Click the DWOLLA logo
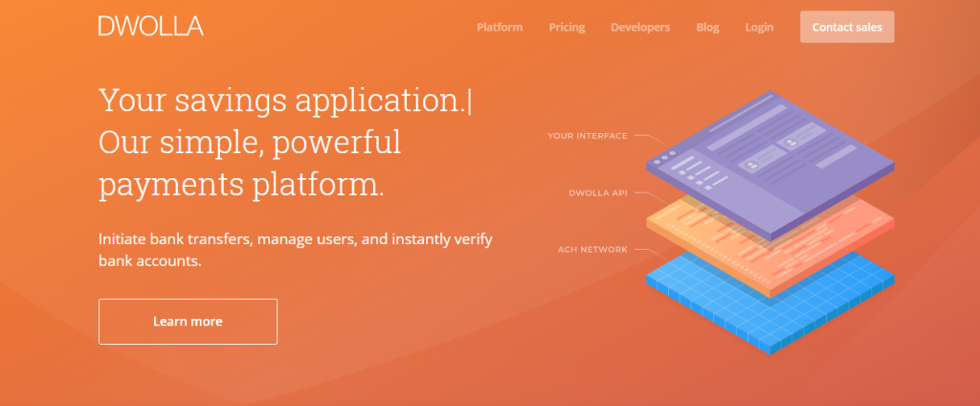 [150, 26]
